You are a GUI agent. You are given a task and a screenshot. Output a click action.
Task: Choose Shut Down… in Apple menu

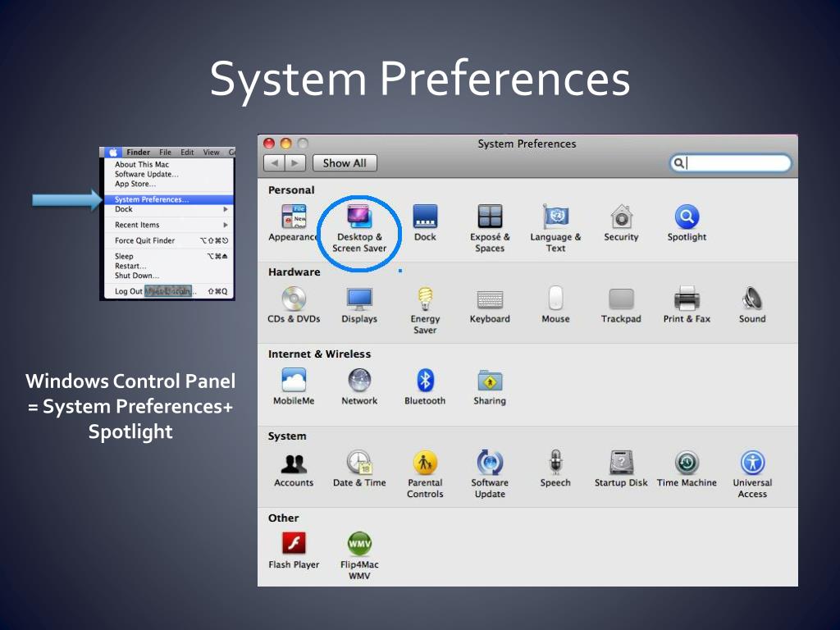[167, 276]
